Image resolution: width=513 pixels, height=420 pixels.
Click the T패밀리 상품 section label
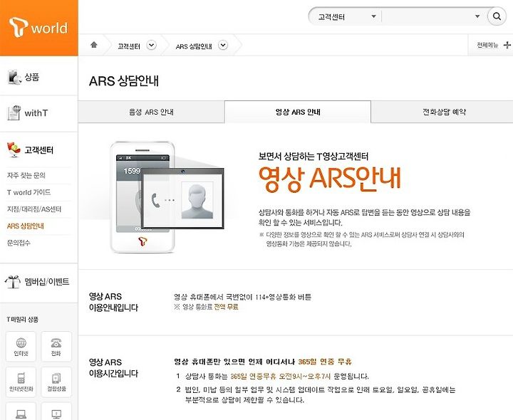[22, 320]
